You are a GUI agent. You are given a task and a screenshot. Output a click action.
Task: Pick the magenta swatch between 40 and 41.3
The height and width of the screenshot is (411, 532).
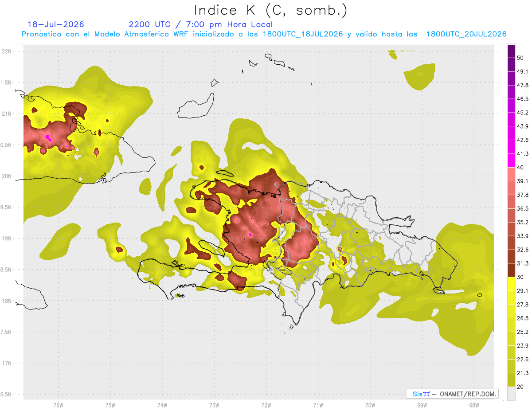(511, 160)
